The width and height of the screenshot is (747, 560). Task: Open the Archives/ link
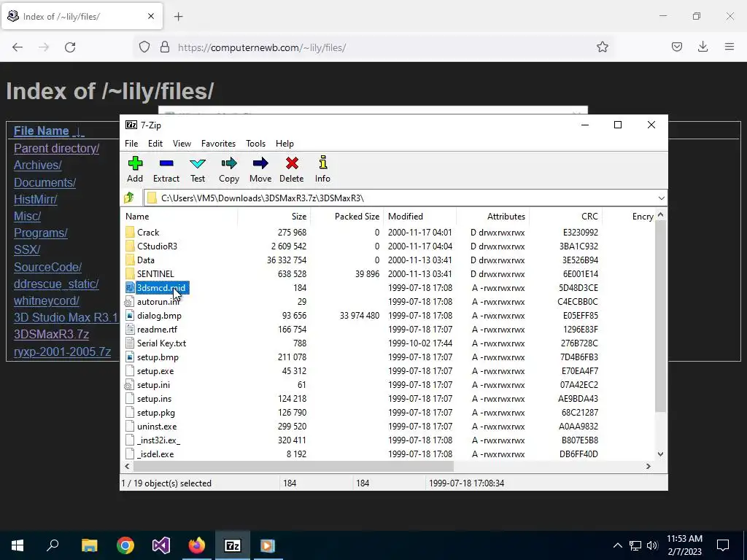[x=38, y=165]
